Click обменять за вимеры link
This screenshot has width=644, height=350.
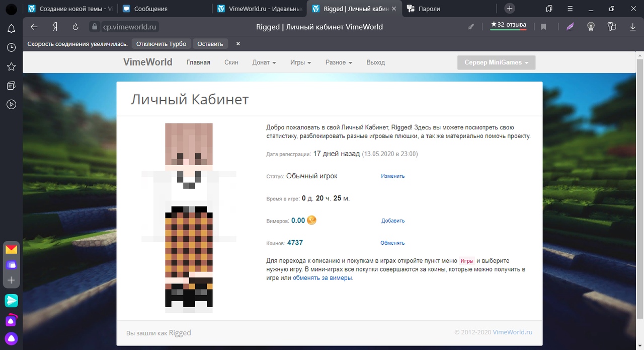coord(323,277)
